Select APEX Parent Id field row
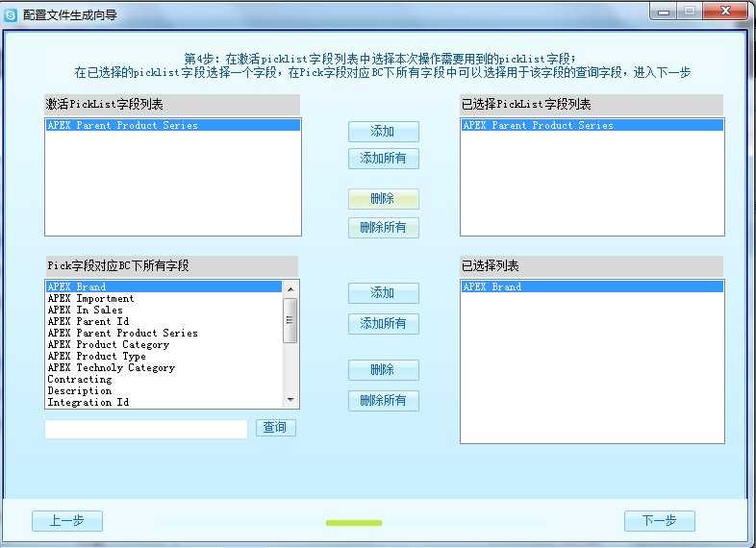The image size is (756, 548). [164, 321]
